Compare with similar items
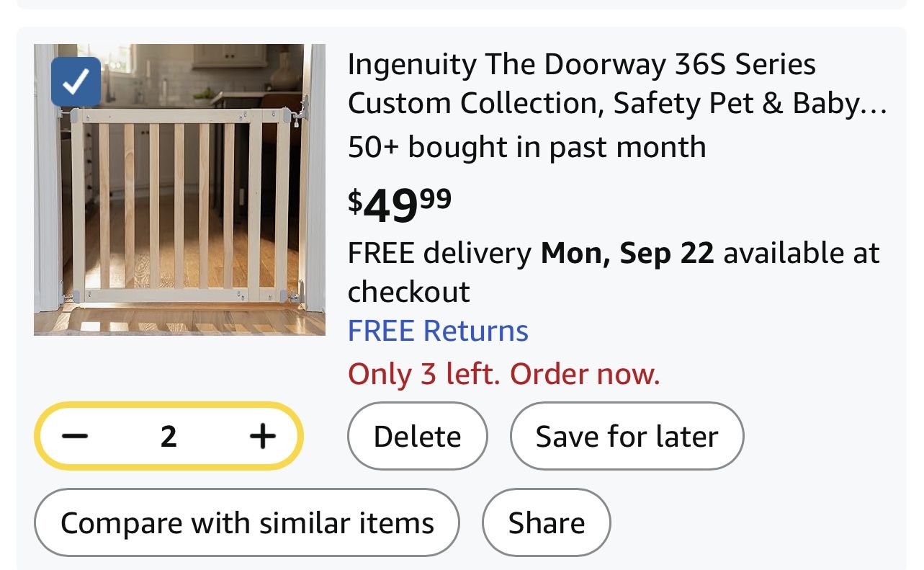This screenshot has width=924, height=570. click(247, 522)
